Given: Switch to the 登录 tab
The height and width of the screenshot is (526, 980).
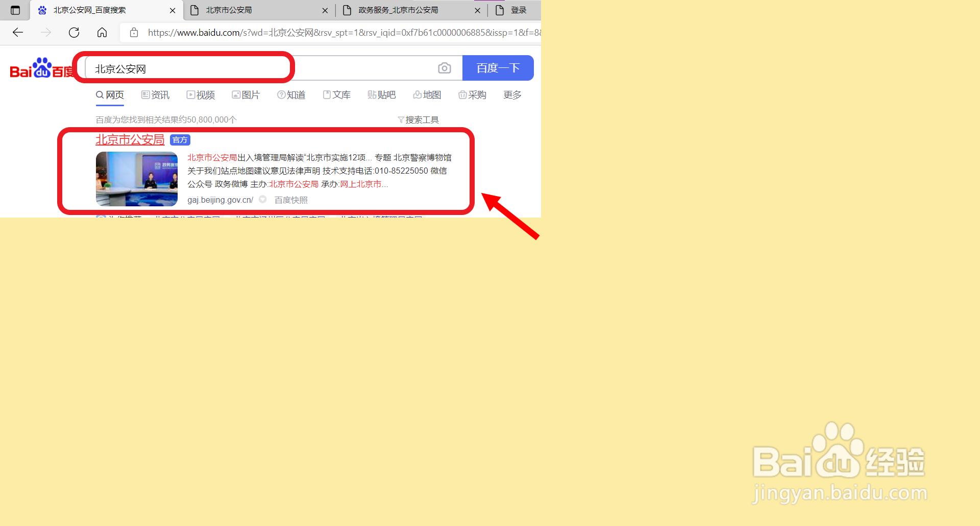Looking at the screenshot, I should coord(514,10).
